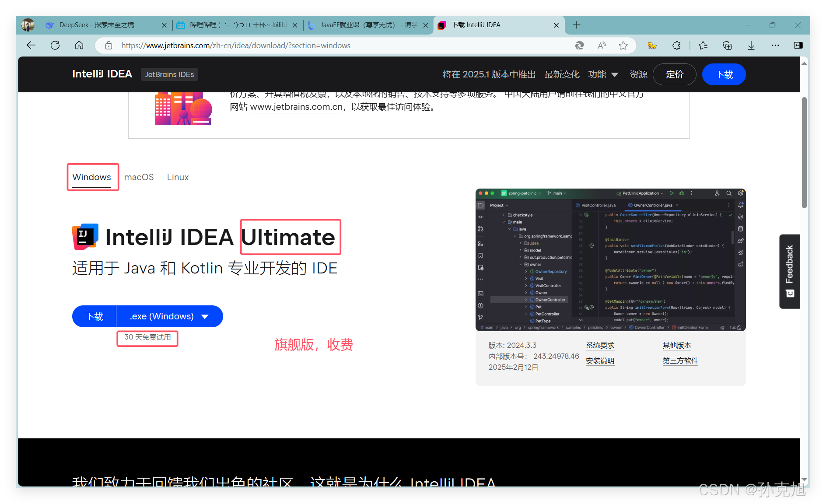Click the browser profile avatar
Image resolution: width=826 pixels, height=504 pixels.
point(28,25)
